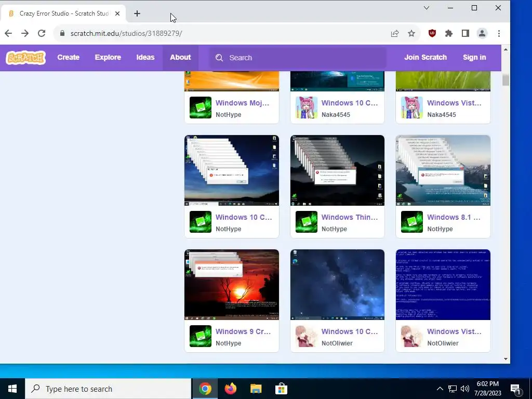Image resolution: width=532 pixels, height=399 pixels.
Task: Show hidden system tray icons
Action: tap(440, 389)
